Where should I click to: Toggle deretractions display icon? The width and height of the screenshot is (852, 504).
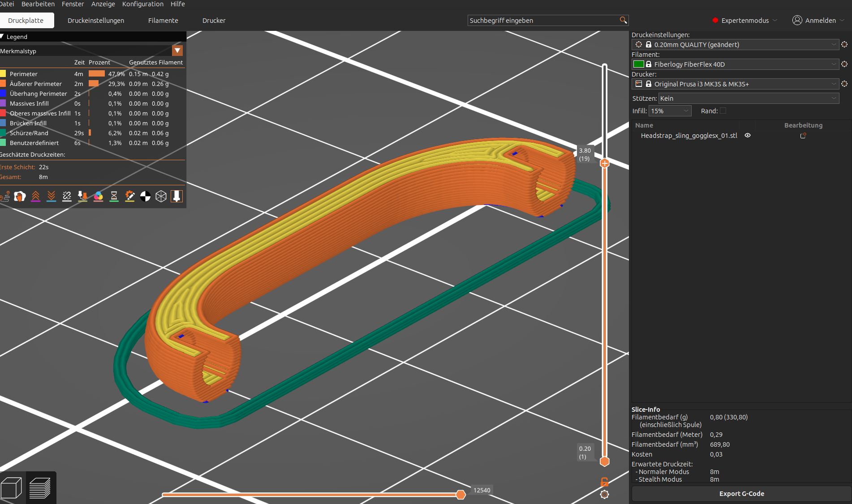coord(52,196)
